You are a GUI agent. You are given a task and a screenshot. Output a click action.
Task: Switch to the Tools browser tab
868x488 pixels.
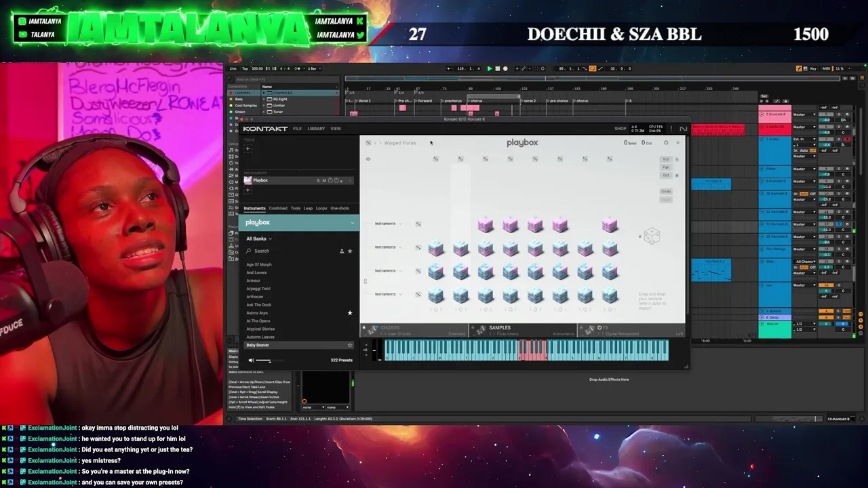(295, 208)
